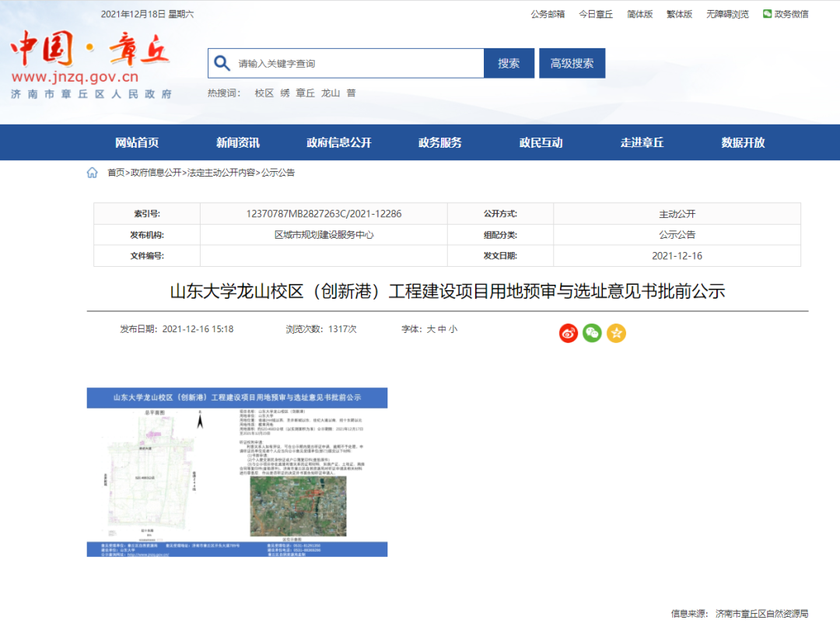Click the website URL www.jnzq.gov.cn
This screenshot has height=627, width=840.
point(75,77)
